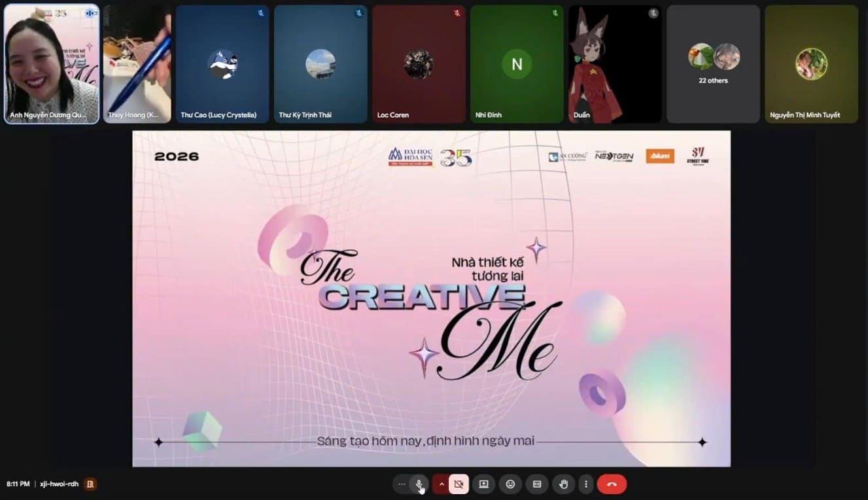Open the 22 others participants tile

click(713, 63)
